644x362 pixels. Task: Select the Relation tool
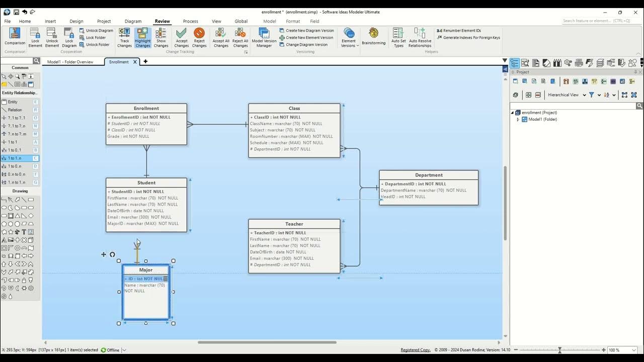coord(12,110)
